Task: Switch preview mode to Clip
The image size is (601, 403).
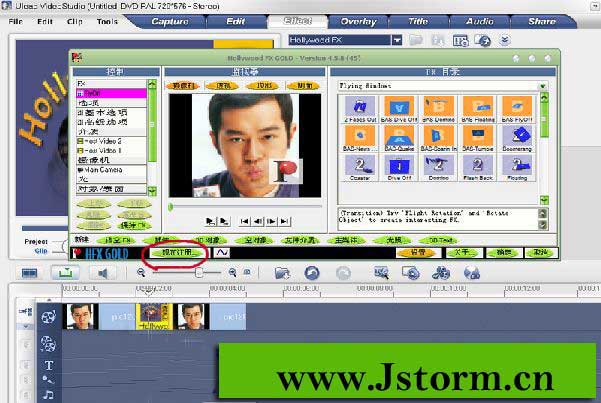Action: [41, 251]
